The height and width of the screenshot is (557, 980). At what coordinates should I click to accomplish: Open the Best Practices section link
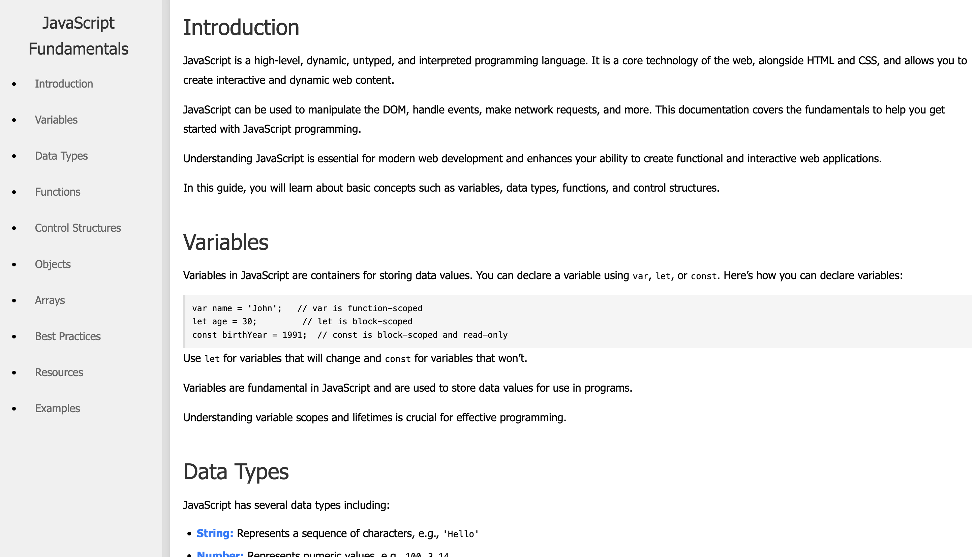[x=68, y=336]
